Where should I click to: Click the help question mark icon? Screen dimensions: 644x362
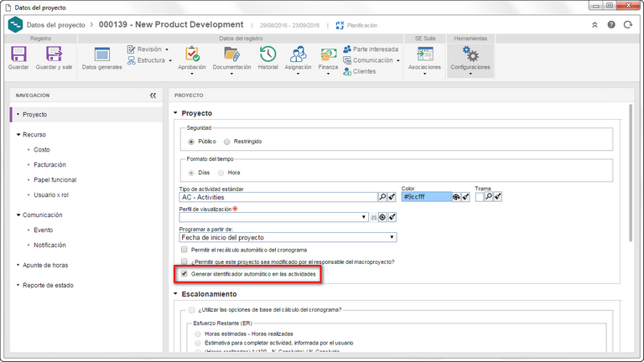pyautogui.click(x=611, y=24)
